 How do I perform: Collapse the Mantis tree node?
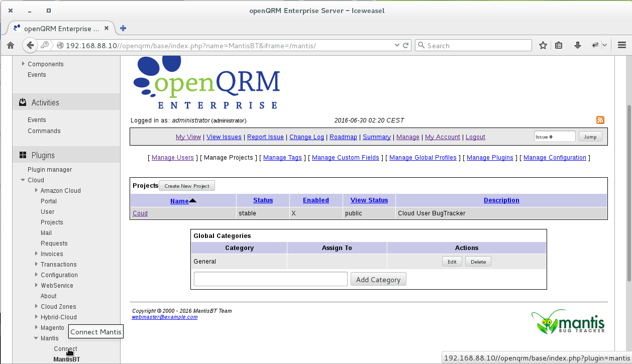click(36, 338)
